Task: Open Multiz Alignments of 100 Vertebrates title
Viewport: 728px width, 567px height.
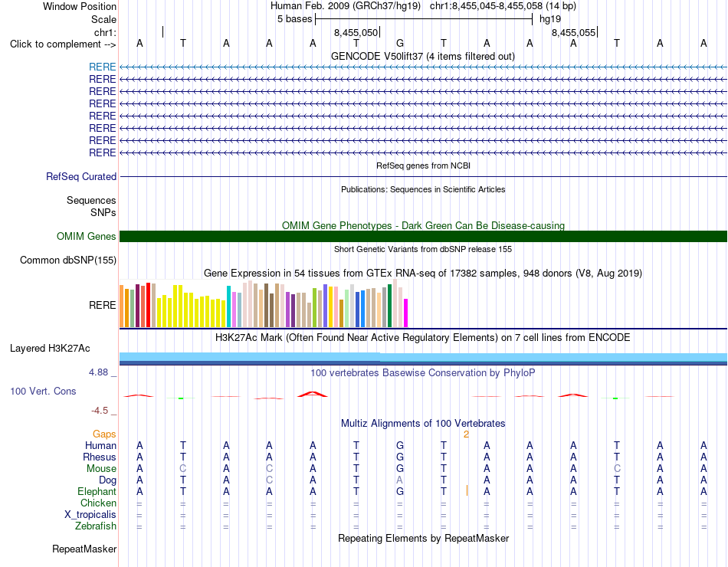Action: [x=423, y=424]
